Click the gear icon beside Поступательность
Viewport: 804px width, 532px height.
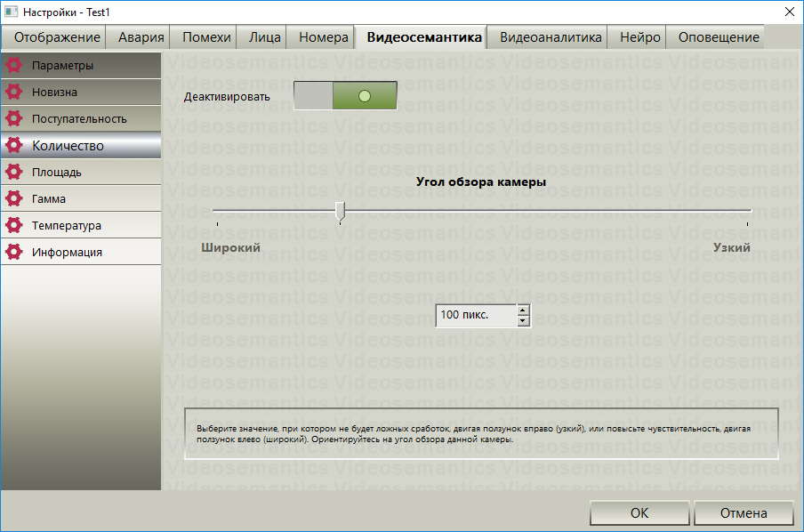14,118
